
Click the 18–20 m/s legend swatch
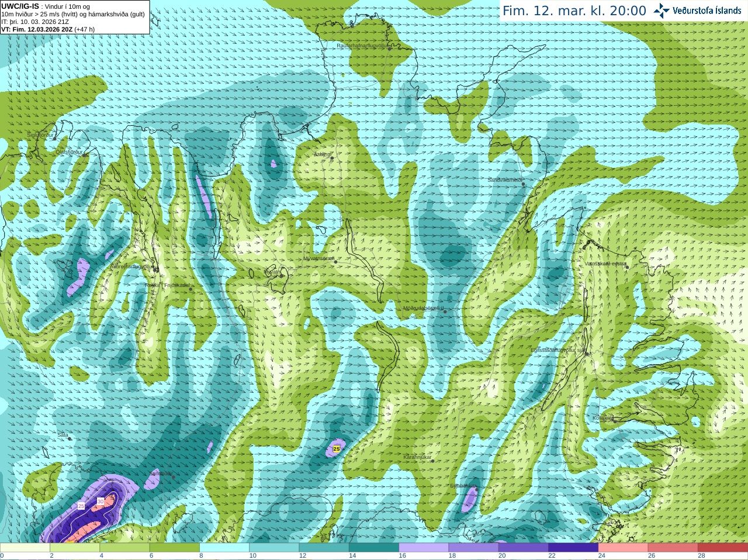(x=474, y=548)
